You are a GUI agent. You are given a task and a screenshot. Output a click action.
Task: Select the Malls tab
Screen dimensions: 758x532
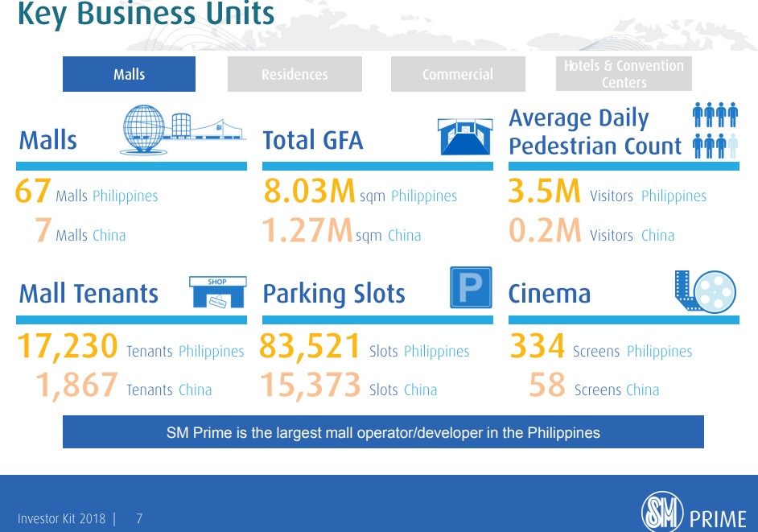pos(129,74)
